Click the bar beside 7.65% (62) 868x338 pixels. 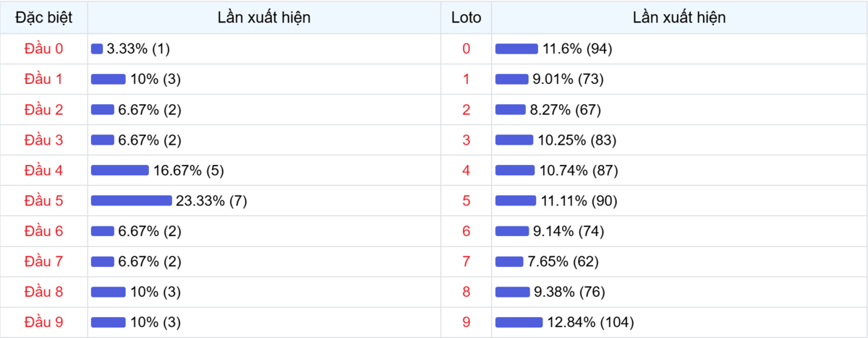509,261
